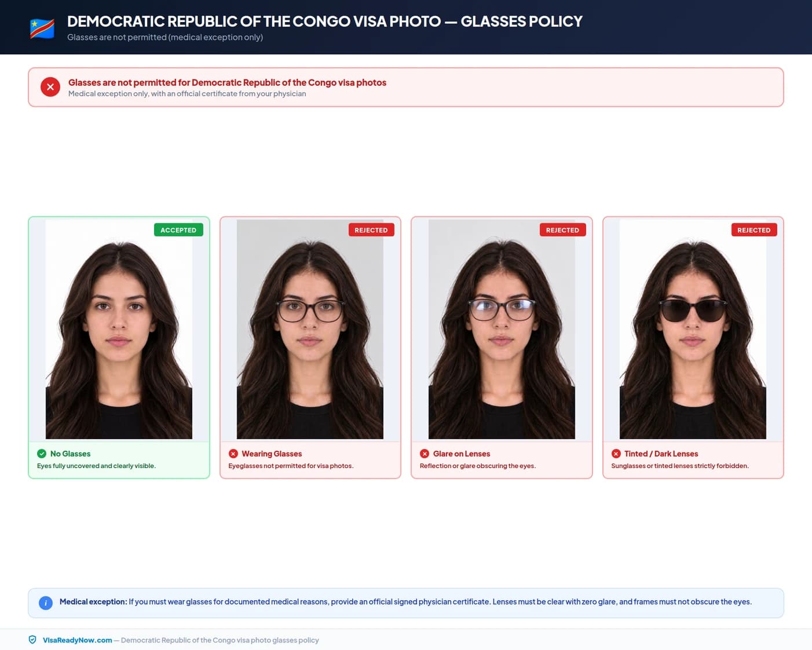Select the sunglasses sample photo

pyautogui.click(x=693, y=329)
